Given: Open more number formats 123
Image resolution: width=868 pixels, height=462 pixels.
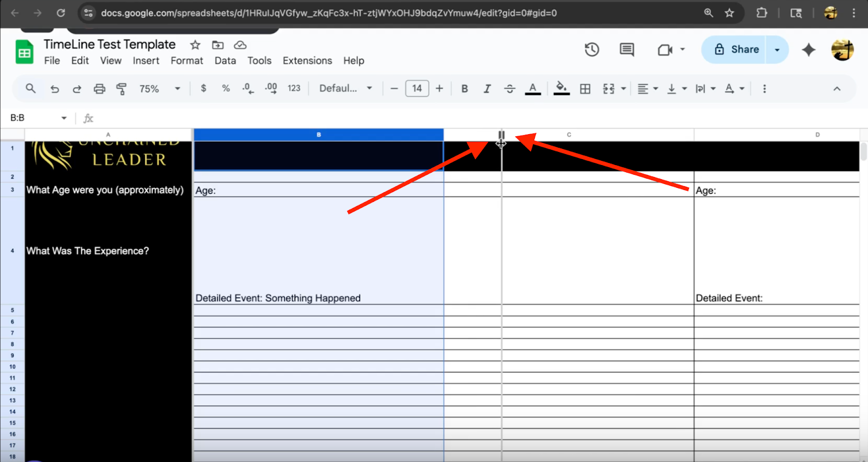Looking at the screenshot, I should pos(294,88).
